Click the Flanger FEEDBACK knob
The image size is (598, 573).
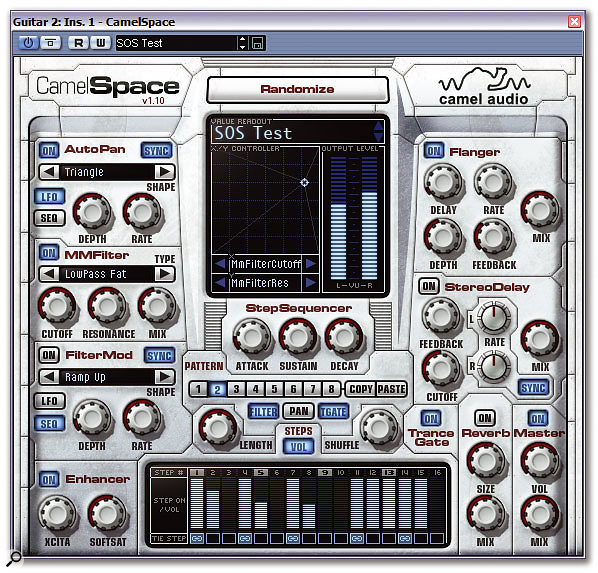coord(494,237)
